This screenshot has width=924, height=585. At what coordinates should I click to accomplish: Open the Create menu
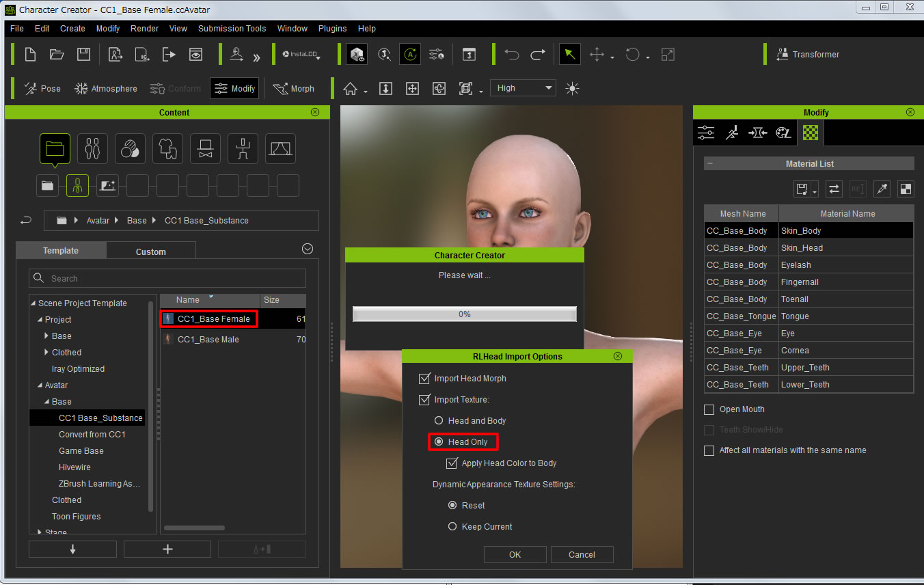click(72, 29)
